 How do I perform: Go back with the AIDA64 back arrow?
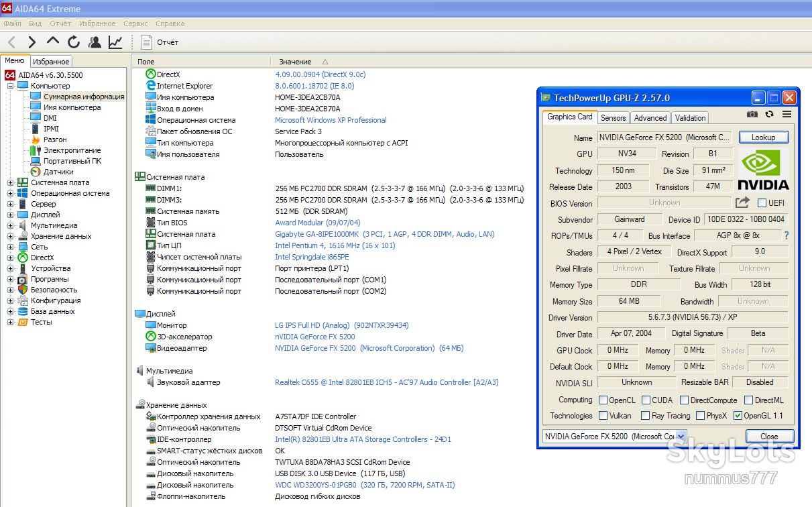click(12, 42)
